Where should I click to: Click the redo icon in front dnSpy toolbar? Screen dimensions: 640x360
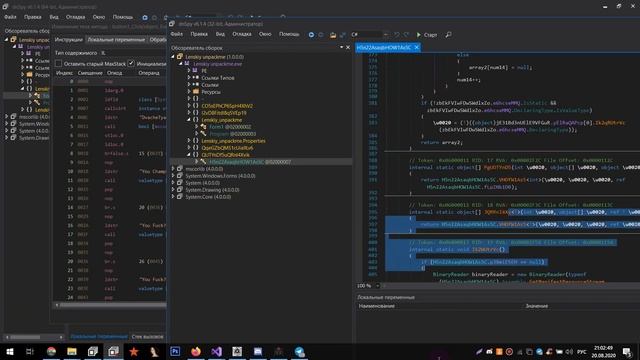tap(406, 35)
